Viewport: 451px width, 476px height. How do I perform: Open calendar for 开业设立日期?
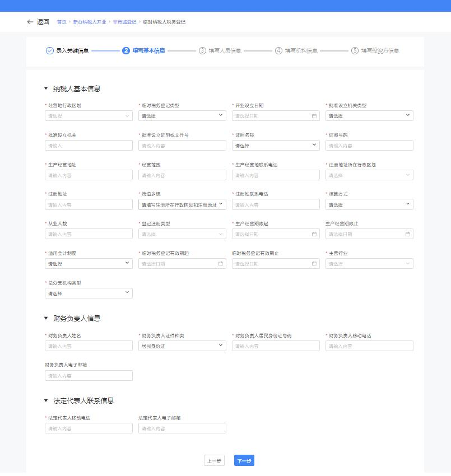point(314,116)
